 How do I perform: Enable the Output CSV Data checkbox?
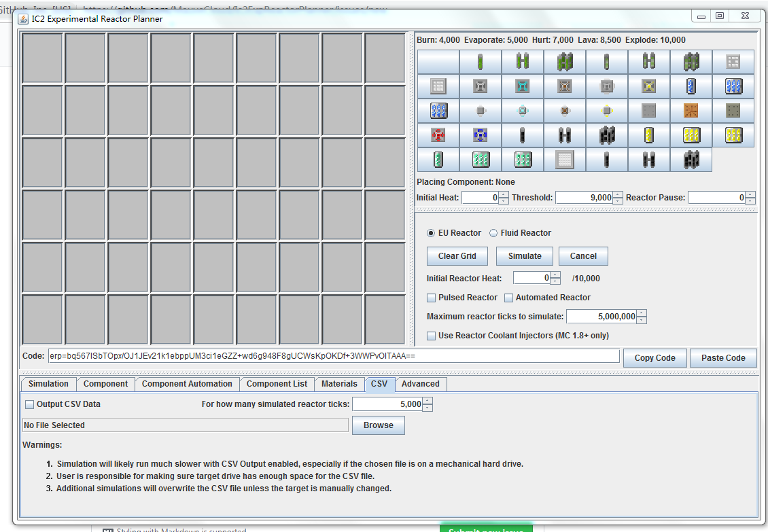click(x=29, y=404)
